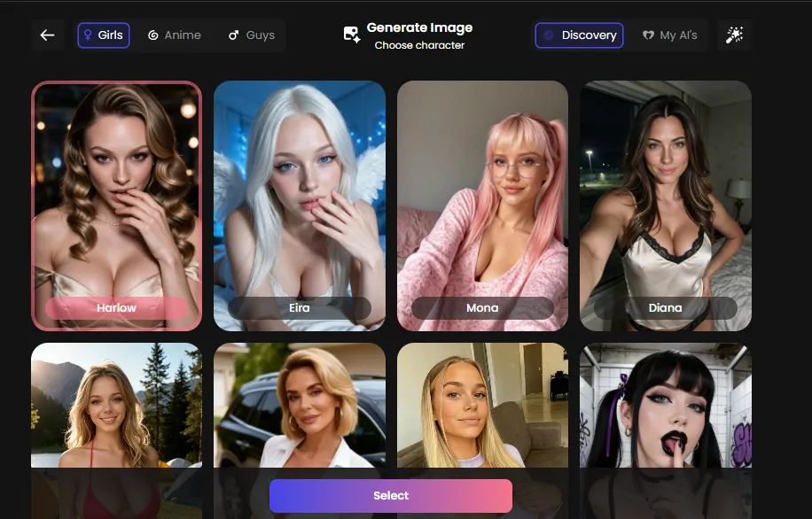The image size is (812, 519).
Task: Open the My AI's tab
Action: pyautogui.click(x=669, y=35)
